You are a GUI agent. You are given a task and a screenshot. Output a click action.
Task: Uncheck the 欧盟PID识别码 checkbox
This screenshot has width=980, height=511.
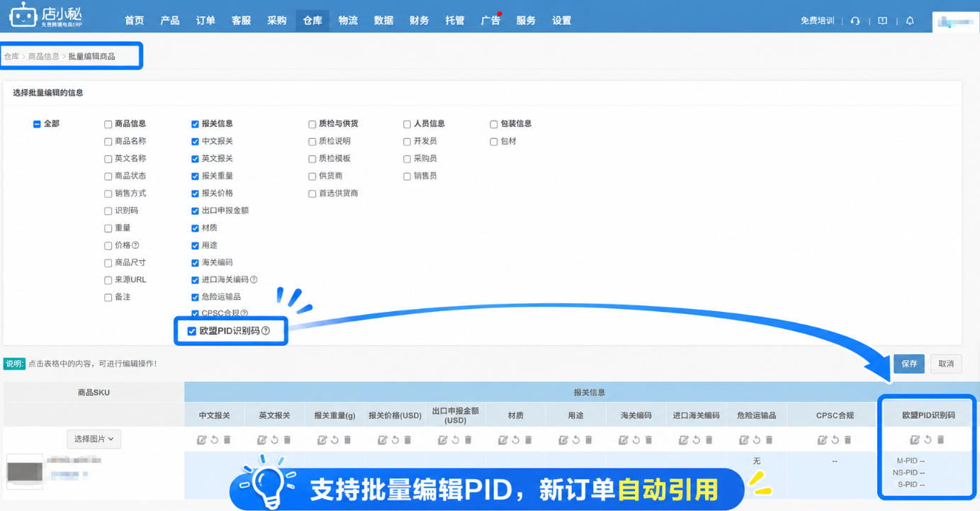point(191,331)
